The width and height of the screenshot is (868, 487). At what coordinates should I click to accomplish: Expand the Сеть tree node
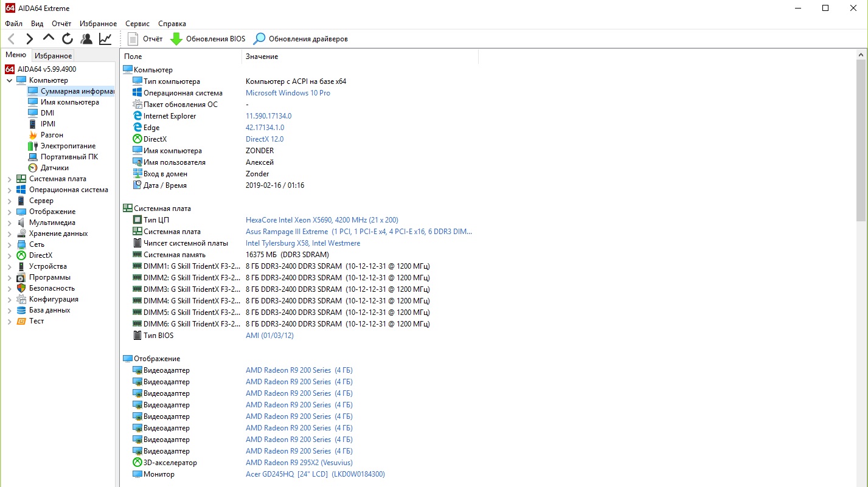pyautogui.click(x=9, y=244)
